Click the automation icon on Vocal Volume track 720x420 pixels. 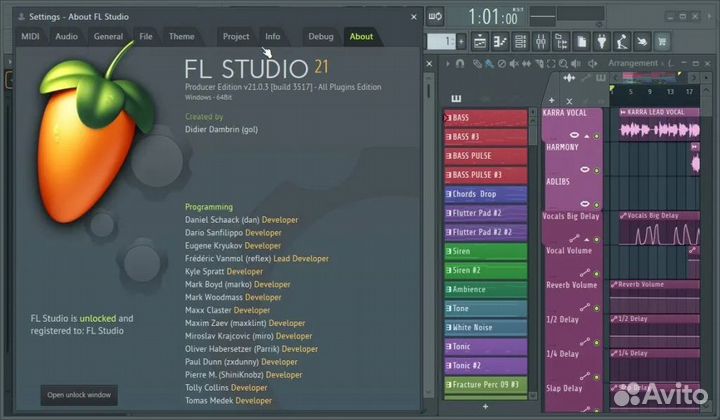pos(584,273)
